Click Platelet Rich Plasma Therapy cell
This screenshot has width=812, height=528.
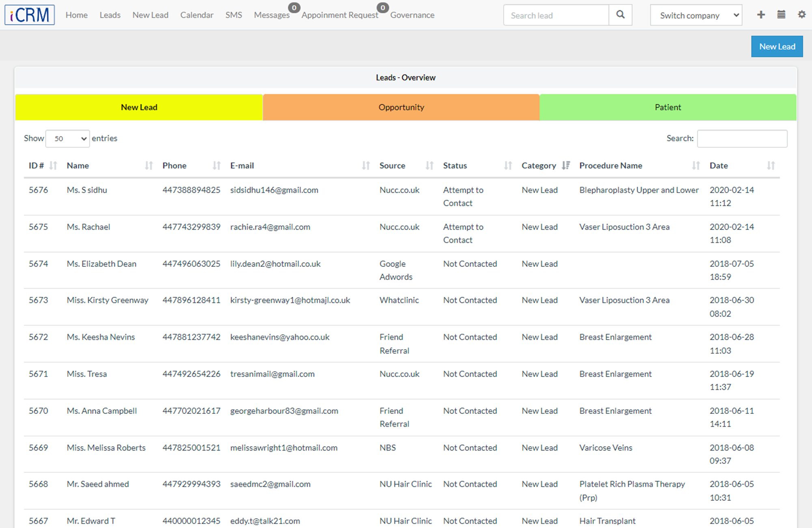[632, 491]
